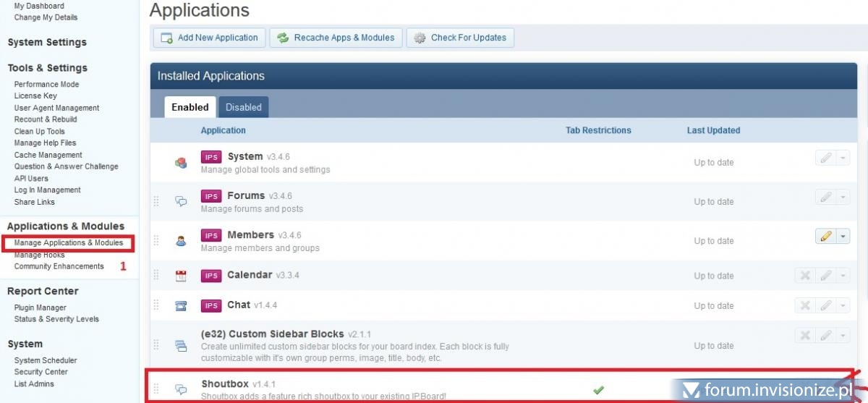Click the IPS badge beside System

coord(211,157)
